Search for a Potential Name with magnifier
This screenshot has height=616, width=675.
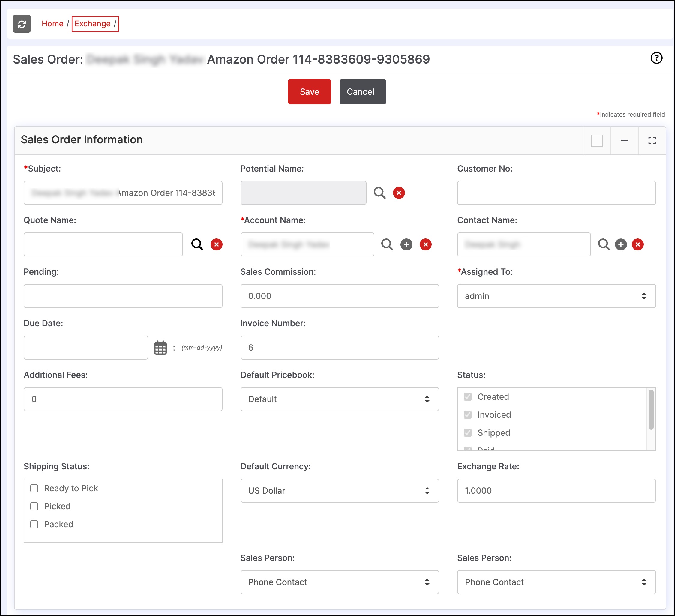pyautogui.click(x=380, y=193)
